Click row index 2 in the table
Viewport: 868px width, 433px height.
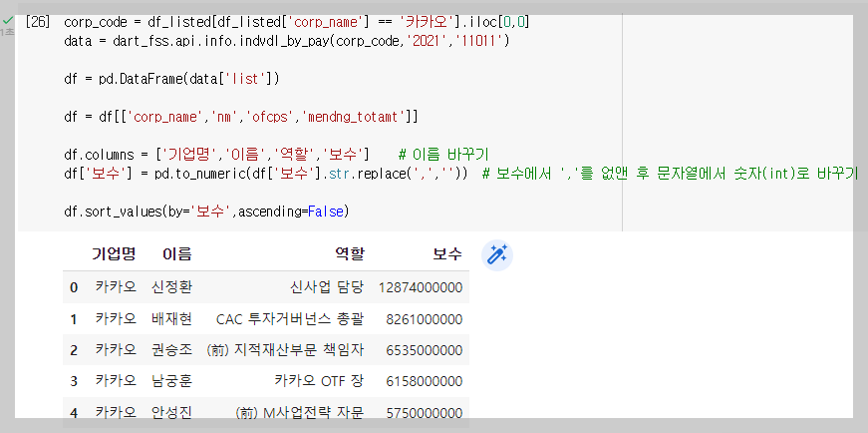coord(74,350)
